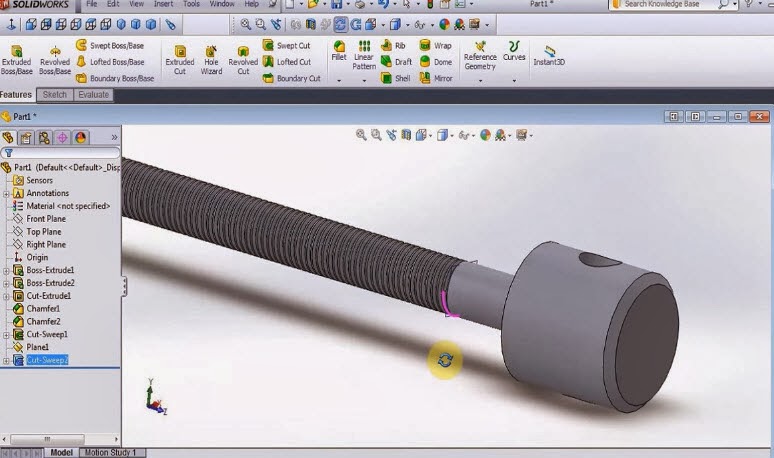The height and width of the screenshot is (458, 774).
Task: Switch to the Features tab
Action: click(x=16, y=94)
